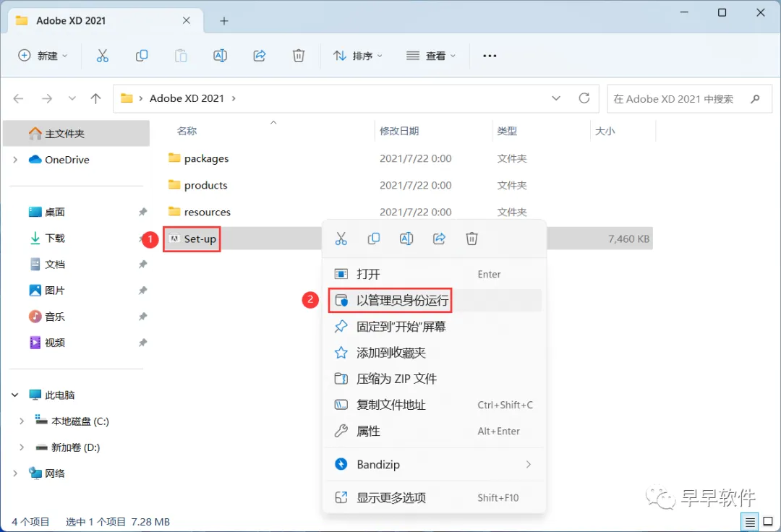Cut the file using the context menu scissors icon
The image size is (781, 532).
coord(341,239)
